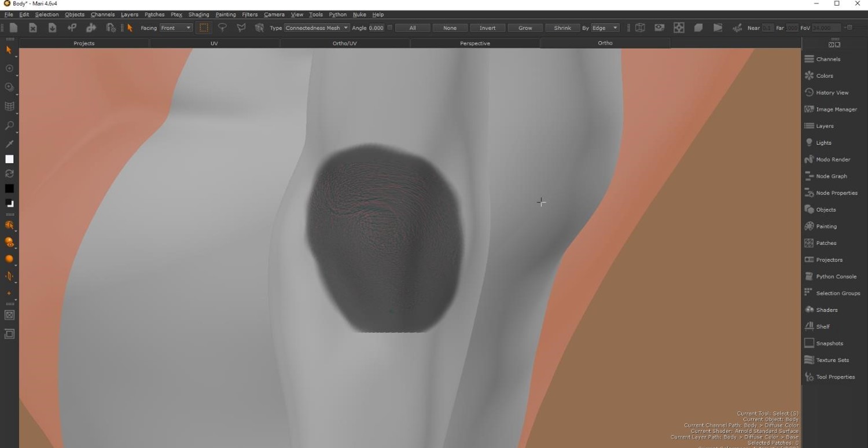Click the Invert selection button
This screenshot has width=868, height=448.
(x=487, y=28)
